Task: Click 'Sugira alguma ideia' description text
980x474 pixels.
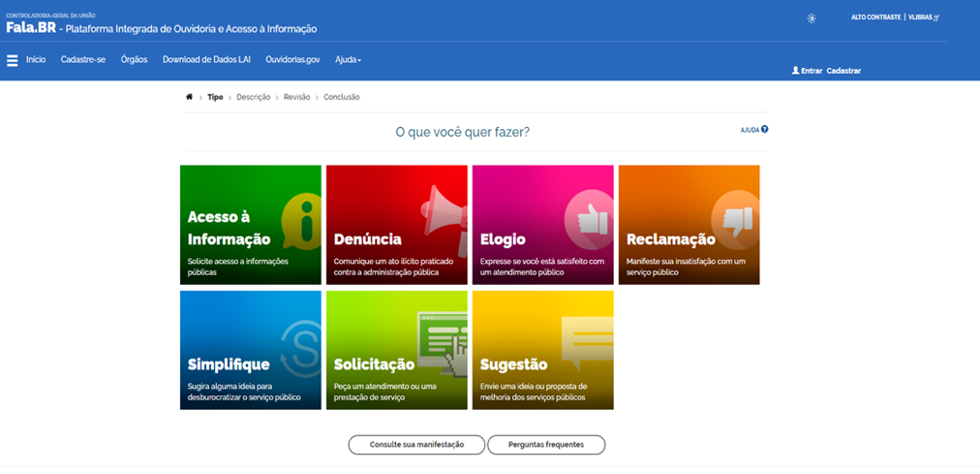Action: [x=244, y=392]
